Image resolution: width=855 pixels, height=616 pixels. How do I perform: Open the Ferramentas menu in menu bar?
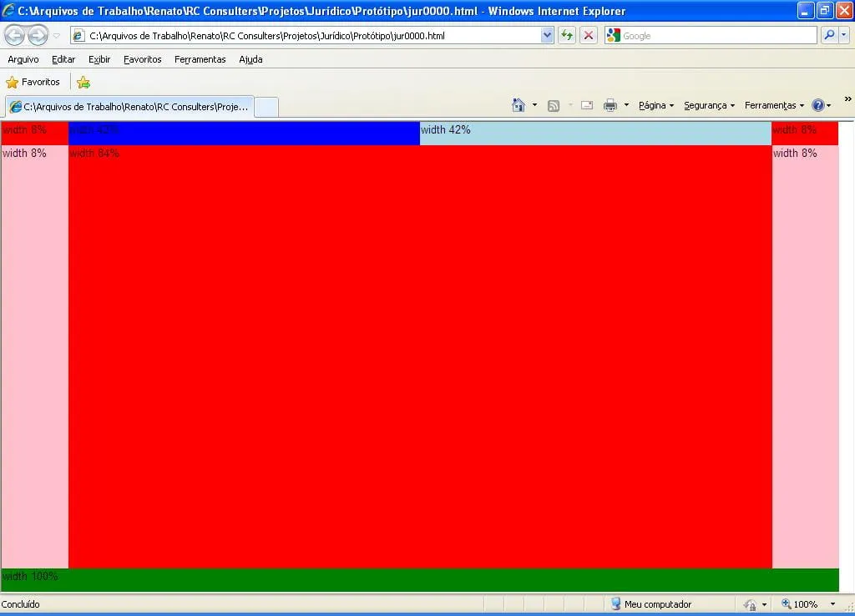[x=200, y=59]
